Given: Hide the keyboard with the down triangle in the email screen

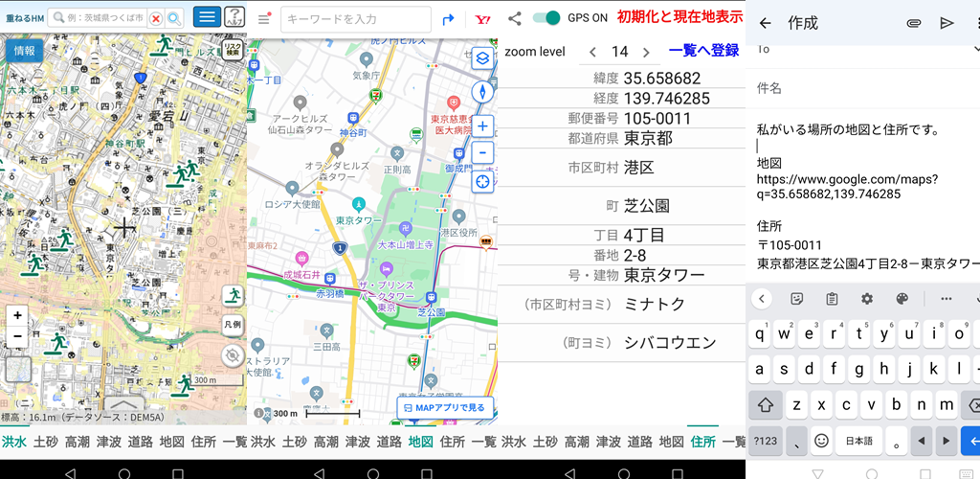Looking at the screenshot, I should click(818, 473).
